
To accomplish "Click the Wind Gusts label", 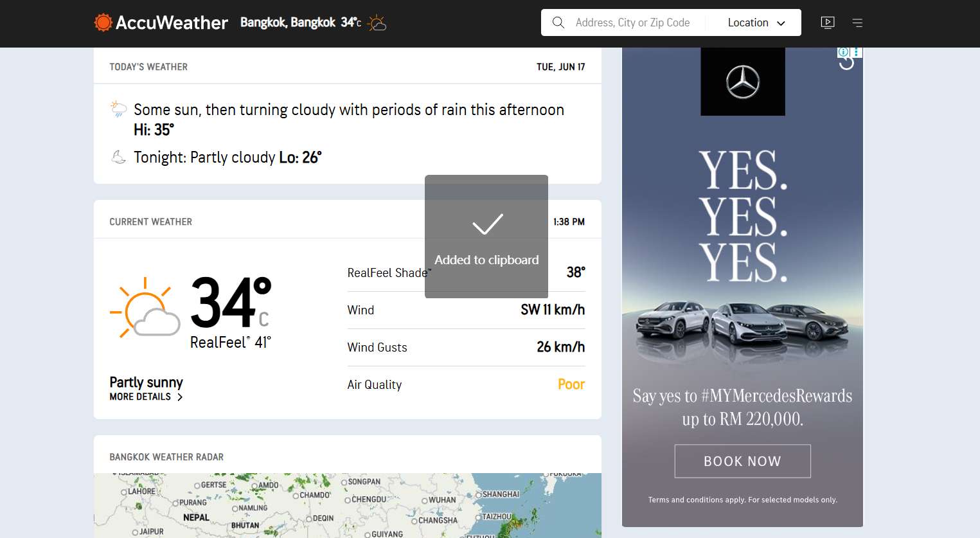I will [x=377, y=347].
